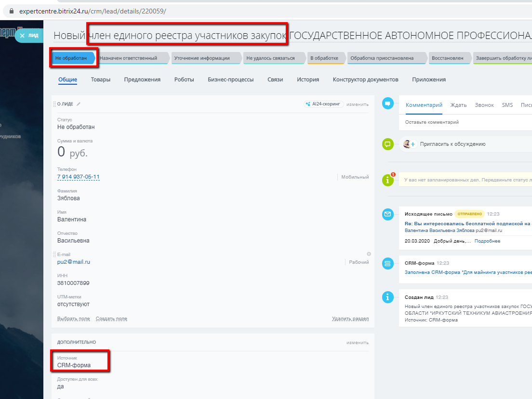Select stage Восстановлен
The width and height of the screenshot is (532, 399).
(x=449, y=58)
